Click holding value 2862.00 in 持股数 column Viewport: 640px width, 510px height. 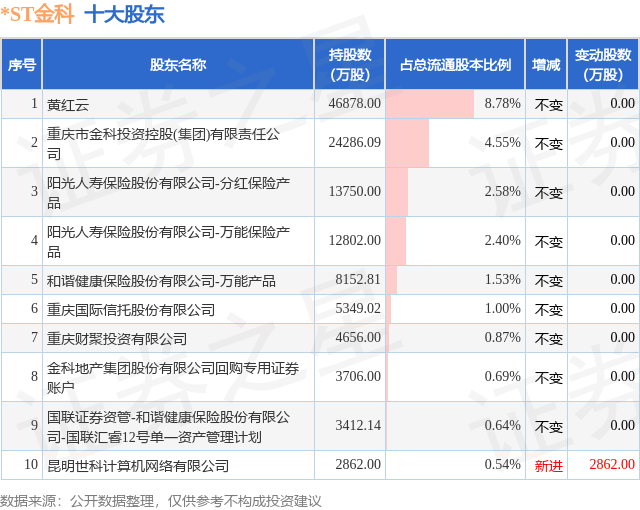[x=358, y=464]
